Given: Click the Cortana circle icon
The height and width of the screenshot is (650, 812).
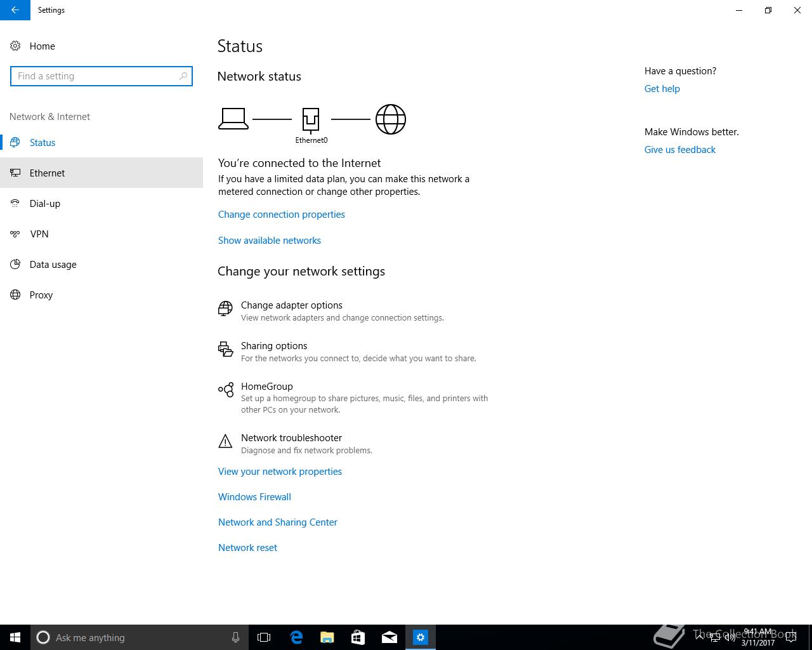Looking at the screenshot, I should (43, 637).
